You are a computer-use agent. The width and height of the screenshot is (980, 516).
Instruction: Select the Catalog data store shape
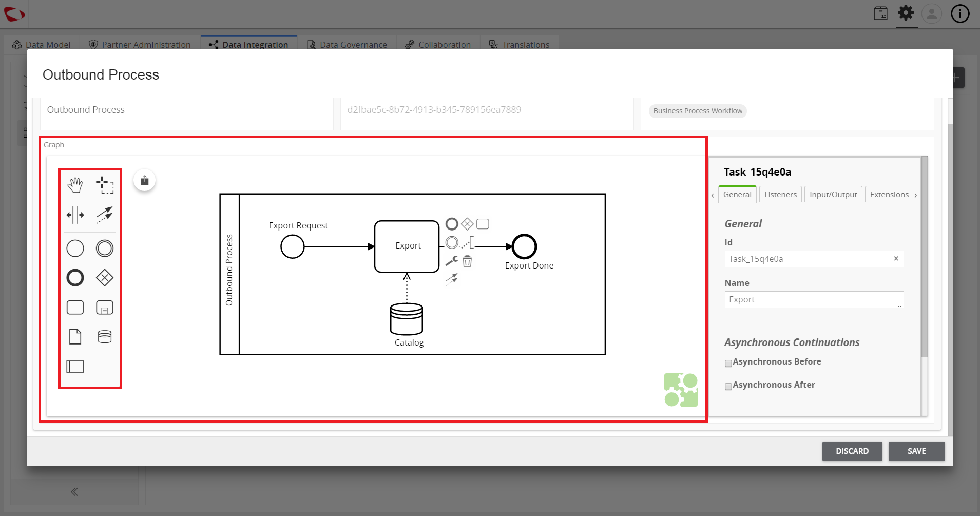click(407, 319)
